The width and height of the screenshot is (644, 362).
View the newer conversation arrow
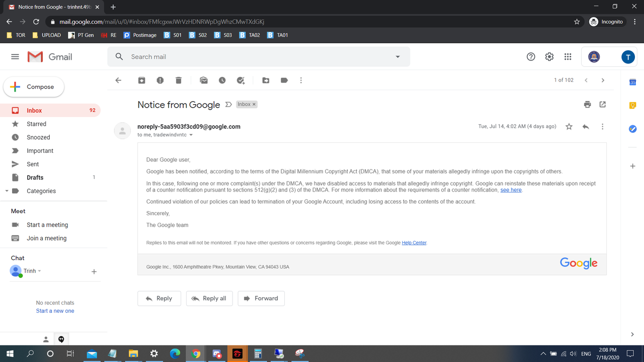(586, 80)
